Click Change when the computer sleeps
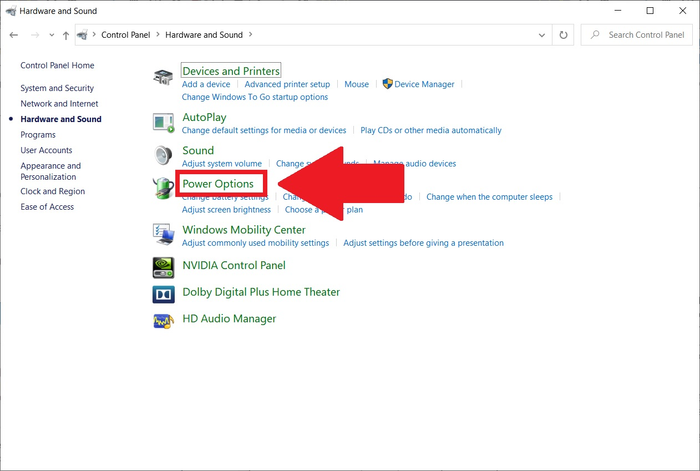The width and height of the screenshot is (700, 471). 489,197
